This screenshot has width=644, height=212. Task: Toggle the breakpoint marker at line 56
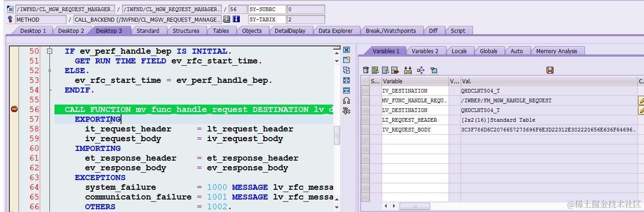point(14,109)
